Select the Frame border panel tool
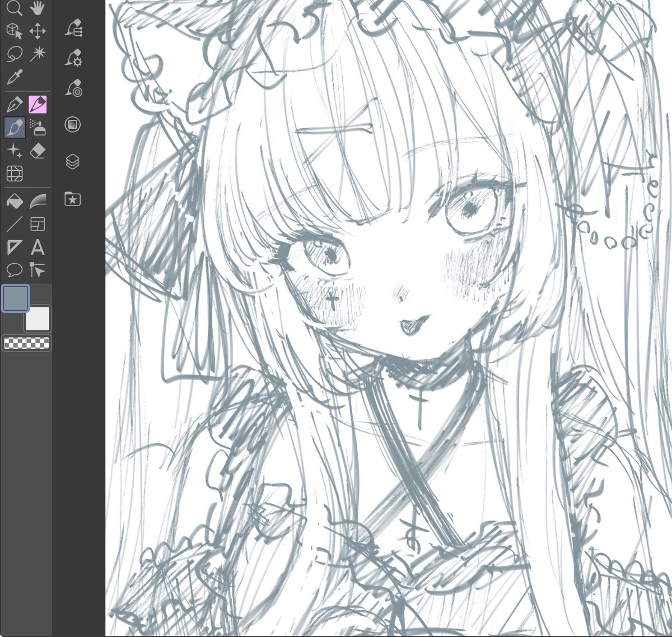Image resolution: width=672 pixels, height=637 pixels. (38, 224)
